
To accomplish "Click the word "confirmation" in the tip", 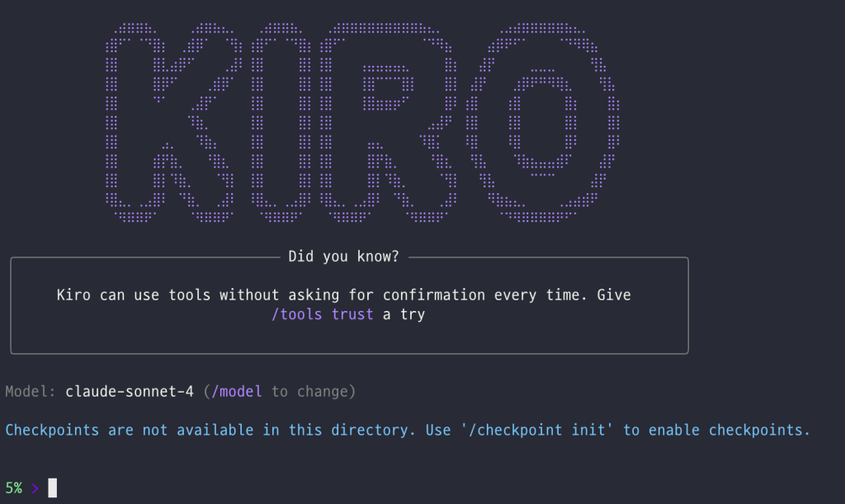I will click(435, 294).
